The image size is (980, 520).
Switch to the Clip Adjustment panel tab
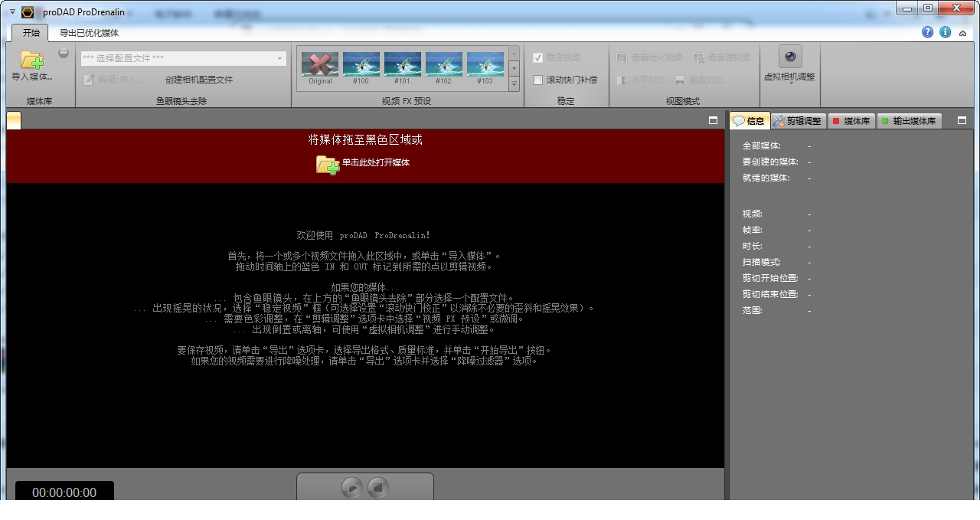(x=797, y=121)
